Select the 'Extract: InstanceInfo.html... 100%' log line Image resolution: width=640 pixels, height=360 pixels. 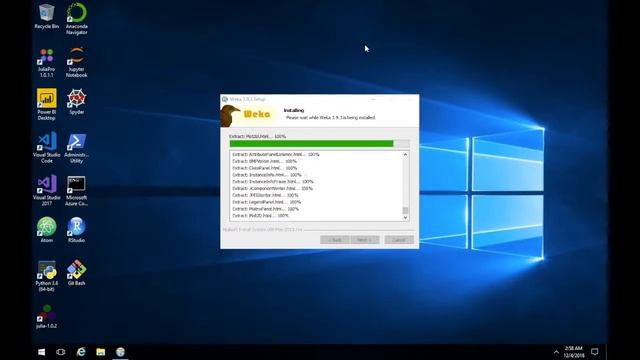267,175
